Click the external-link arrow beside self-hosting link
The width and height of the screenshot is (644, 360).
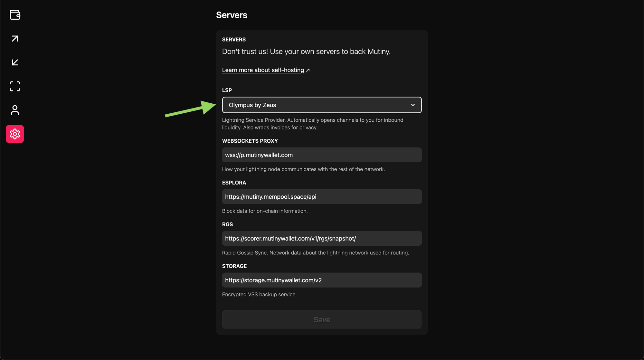point(308,71)
